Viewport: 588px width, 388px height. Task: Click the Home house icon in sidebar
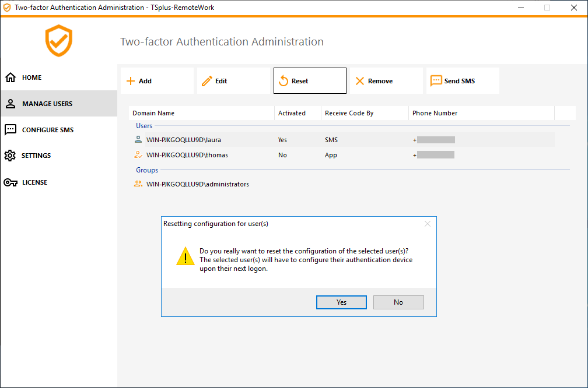coord(10,77)
